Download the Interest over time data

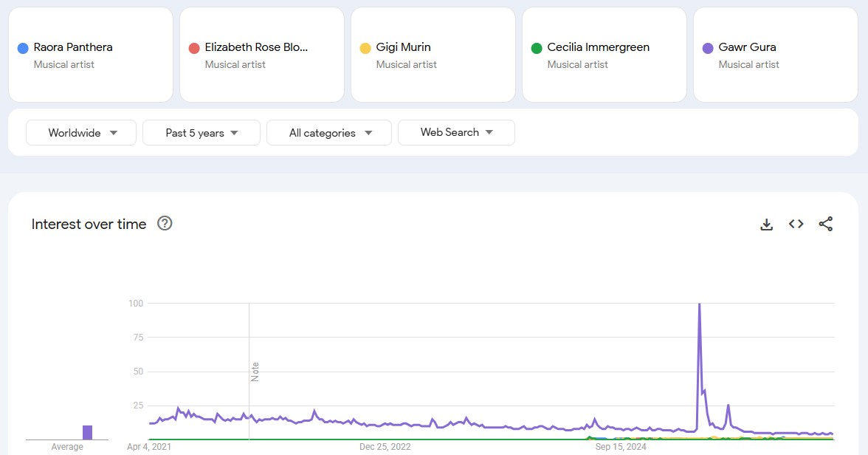click(x=766, y=224)
